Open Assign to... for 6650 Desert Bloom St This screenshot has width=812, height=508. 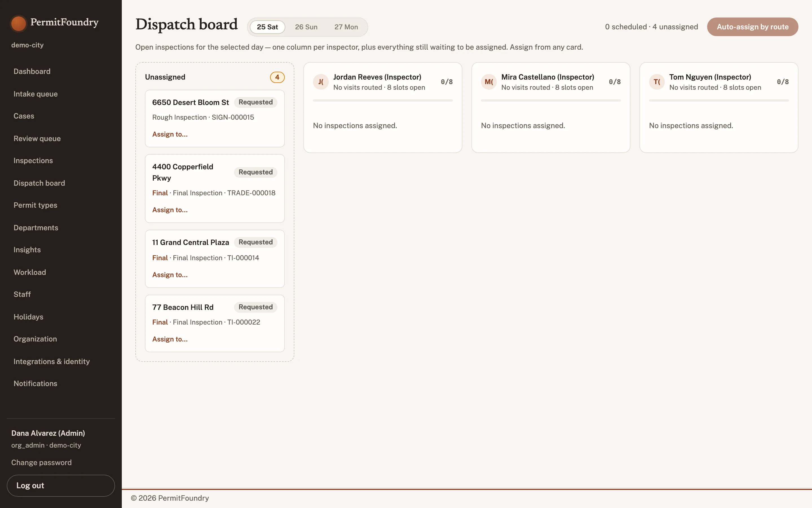coord(170,134)
